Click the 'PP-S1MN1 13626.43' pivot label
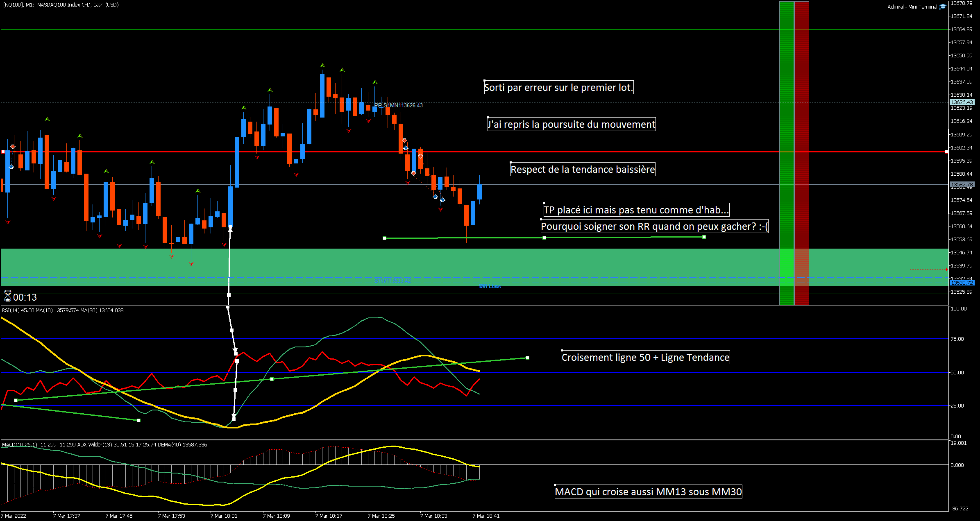The image size is (980, 521). click(x=398, y=105)
